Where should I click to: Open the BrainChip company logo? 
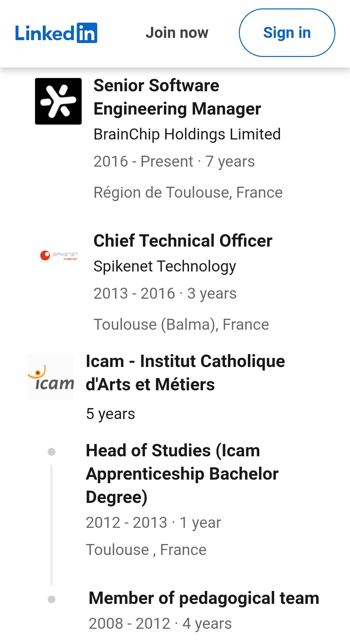click(58, 101)
